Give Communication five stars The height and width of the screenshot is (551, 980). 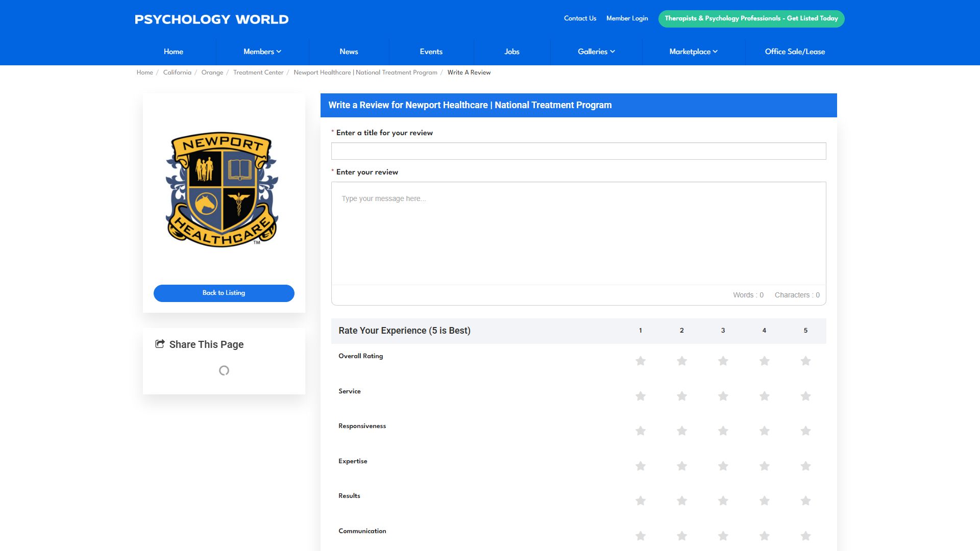[x=805, y=536]
